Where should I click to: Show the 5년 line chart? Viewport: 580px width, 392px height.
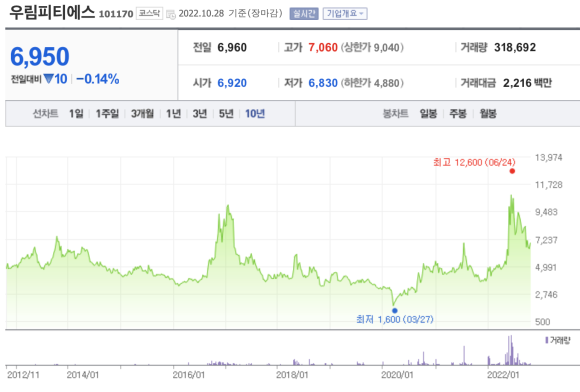point(226,114)
